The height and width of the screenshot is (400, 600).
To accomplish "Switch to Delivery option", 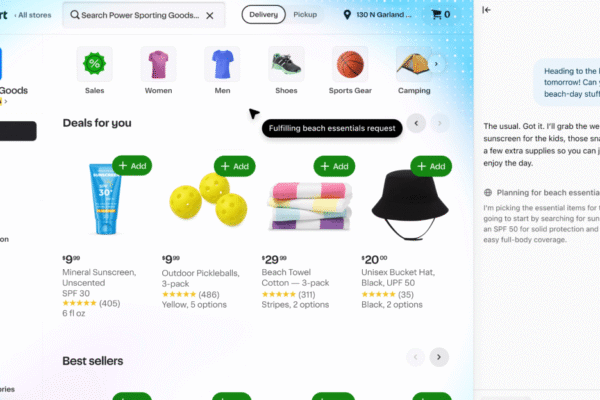I will click(x=264, y=15).
